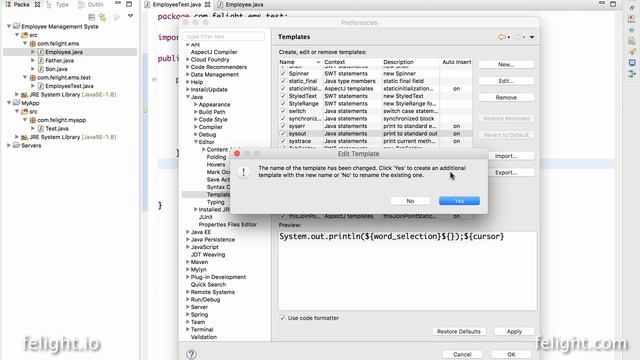Screen dimensions: 640x360
Task: Open the Package Explorer view tab
Action: tap(21, 4)
